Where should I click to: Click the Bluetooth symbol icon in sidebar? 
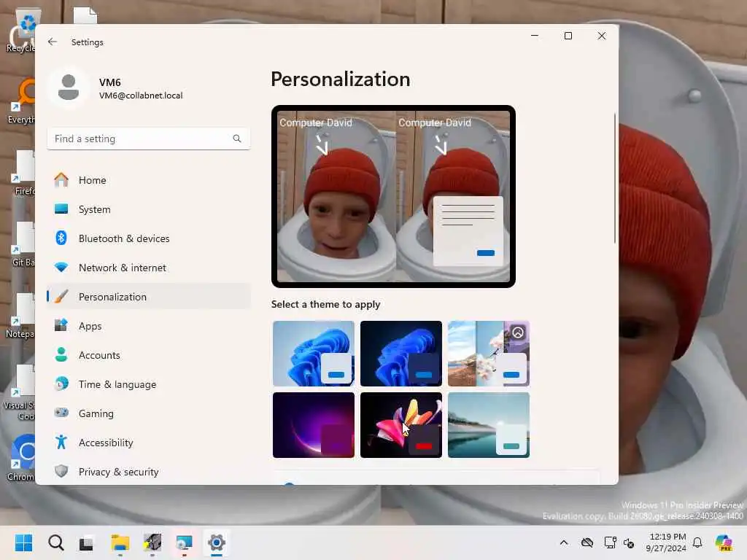61,238
